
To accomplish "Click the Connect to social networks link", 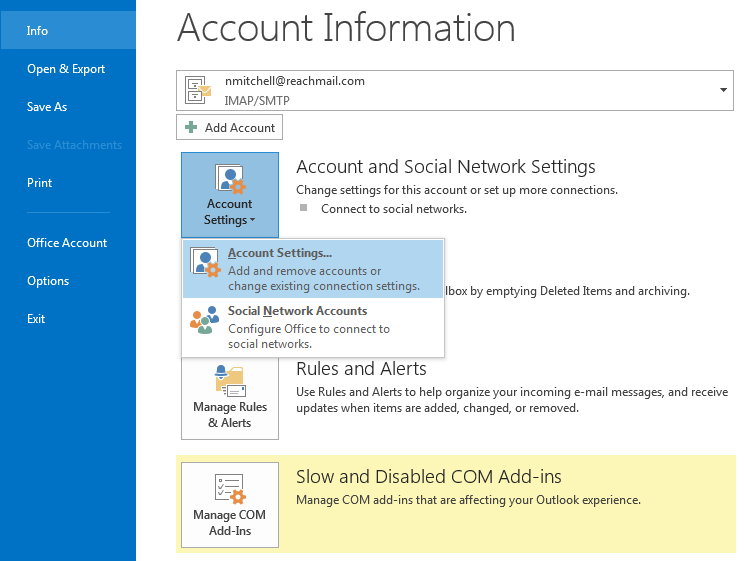I will click(394, 209).
